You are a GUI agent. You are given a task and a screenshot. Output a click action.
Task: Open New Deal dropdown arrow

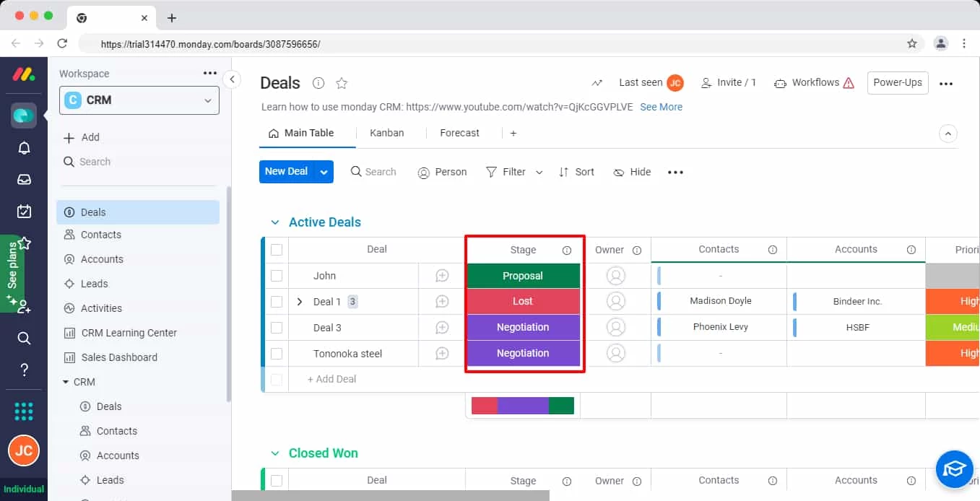pos(324,172)
